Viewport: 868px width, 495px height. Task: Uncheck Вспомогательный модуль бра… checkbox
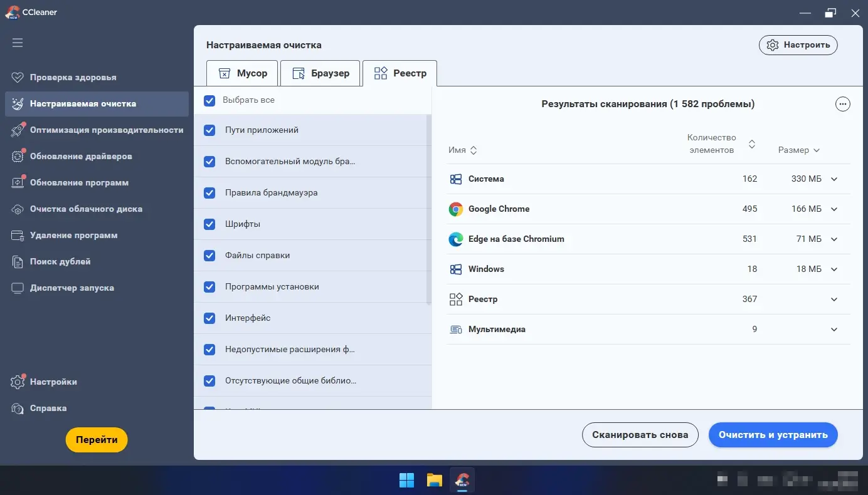pyautogui.click(x=209, y=162)
